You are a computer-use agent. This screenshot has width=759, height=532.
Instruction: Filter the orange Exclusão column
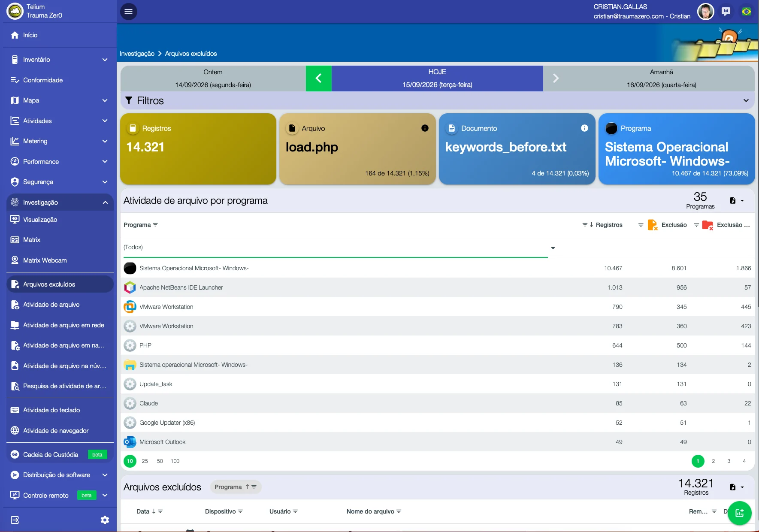(641, 225)
